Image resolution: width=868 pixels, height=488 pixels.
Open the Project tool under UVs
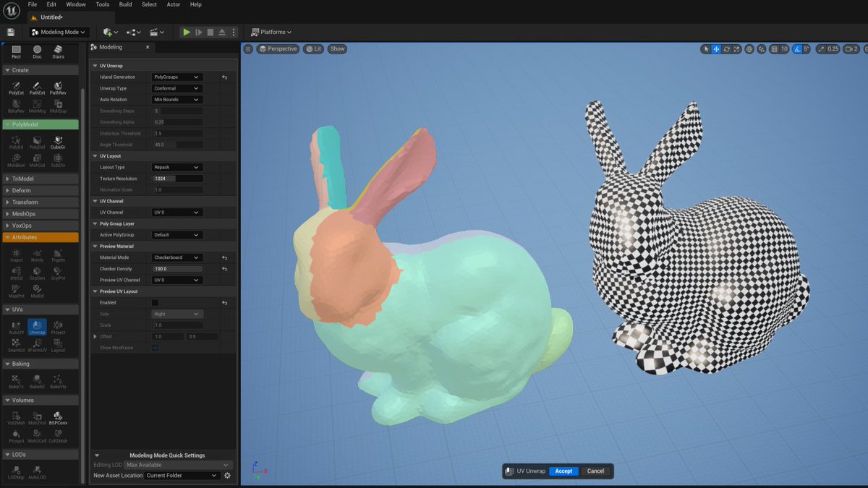58,328
